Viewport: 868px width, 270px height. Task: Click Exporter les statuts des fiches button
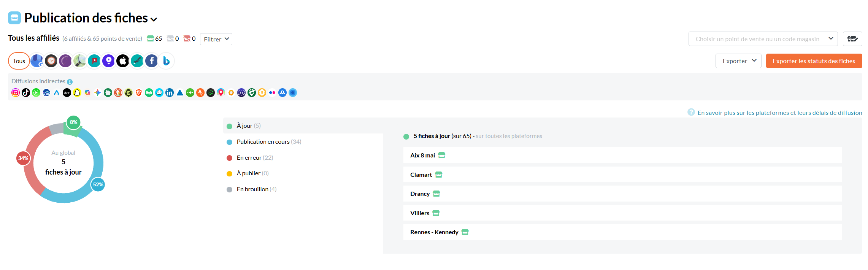click(814, 61)
